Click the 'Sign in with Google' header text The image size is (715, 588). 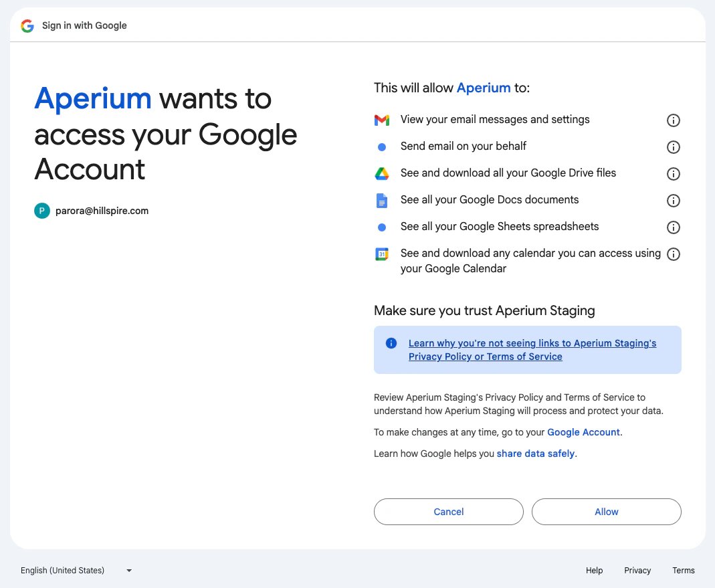(x=84, y=25)
